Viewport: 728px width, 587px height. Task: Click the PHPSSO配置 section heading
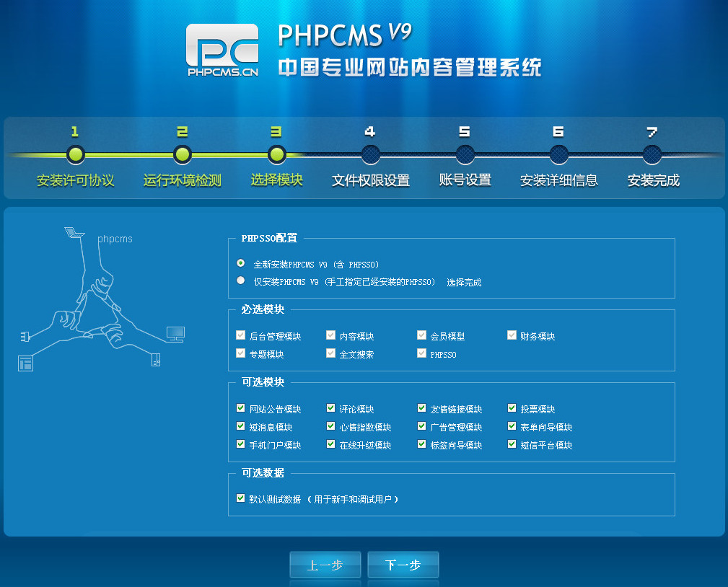pos(269,238)
